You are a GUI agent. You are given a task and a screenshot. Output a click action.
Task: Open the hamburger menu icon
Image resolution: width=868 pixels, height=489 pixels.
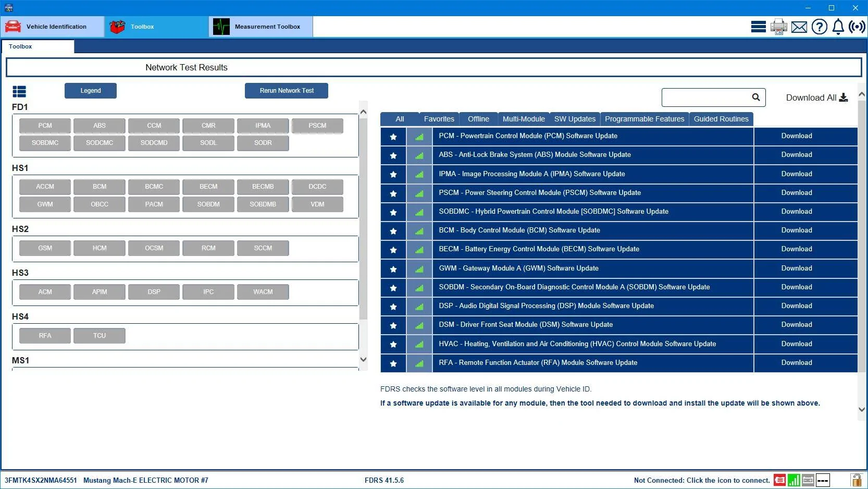point(758,27)
